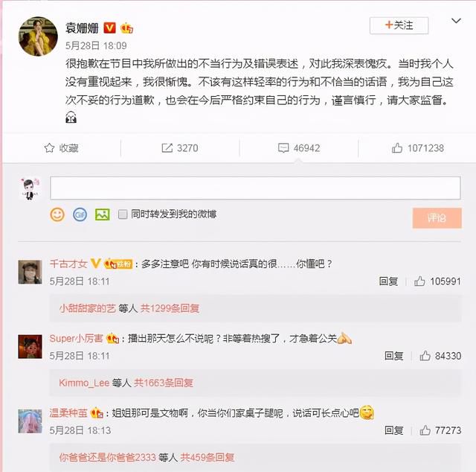Image resolution: width=476 pixels, height=472 pixels.
Task: Like the post with 1071238 likes
Action: click(x=396, y=148)
